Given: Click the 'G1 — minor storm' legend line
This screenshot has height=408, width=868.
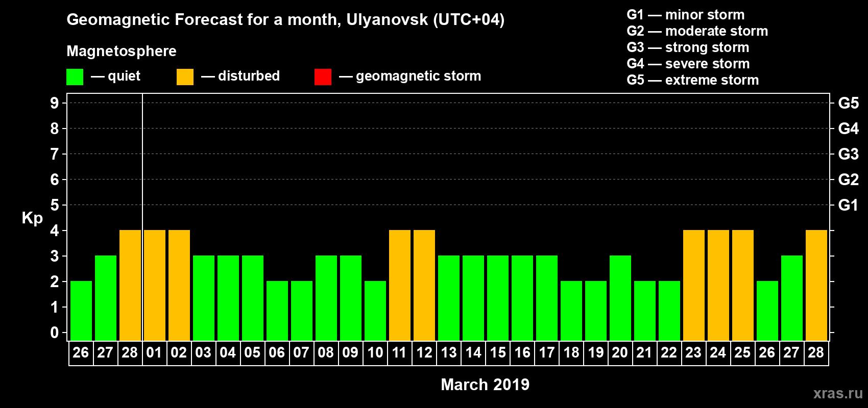Looking at the screenshot, I should [x=685, y=15].
